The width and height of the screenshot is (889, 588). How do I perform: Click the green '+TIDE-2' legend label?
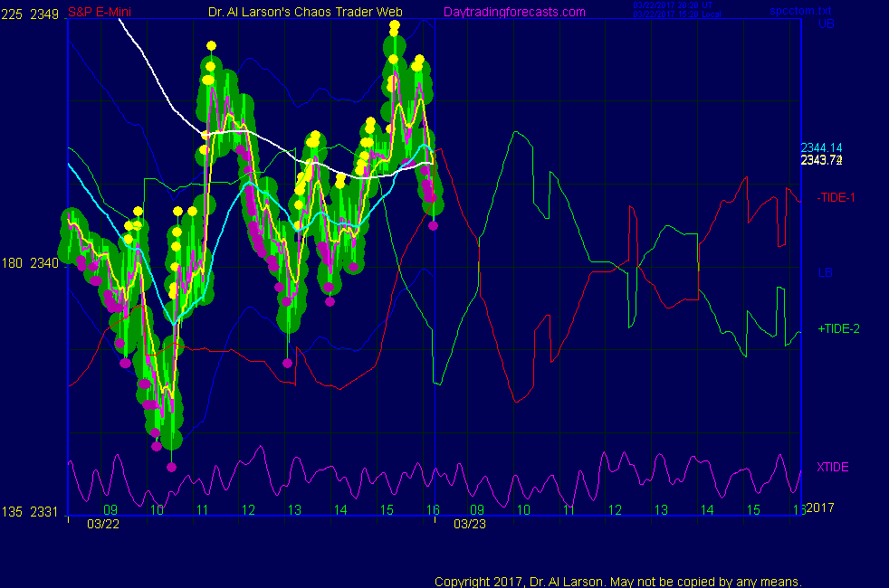coord(838,328)
